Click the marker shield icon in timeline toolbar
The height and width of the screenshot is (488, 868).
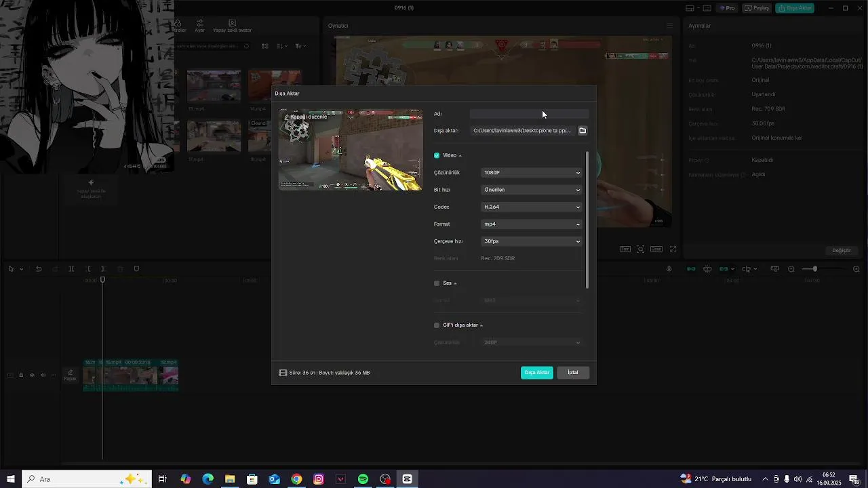pyautogui.click(x=136, y=269)
